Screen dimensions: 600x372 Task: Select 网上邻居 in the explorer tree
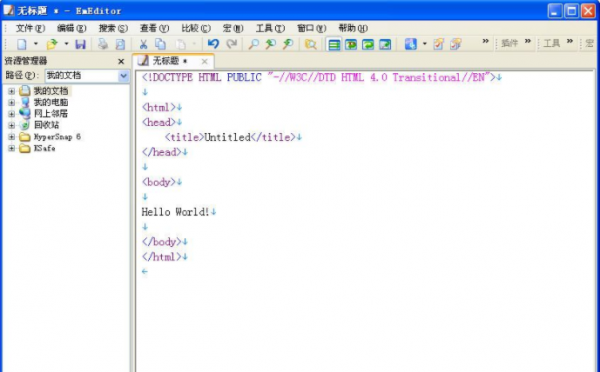pyautogui.click(x=51, y=114)
